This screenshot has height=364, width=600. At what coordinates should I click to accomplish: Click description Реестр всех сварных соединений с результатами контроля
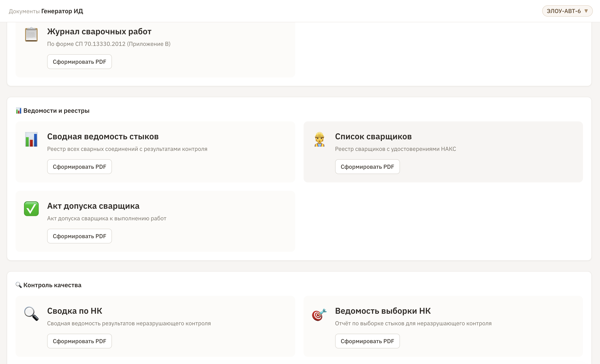pos(127,149)
